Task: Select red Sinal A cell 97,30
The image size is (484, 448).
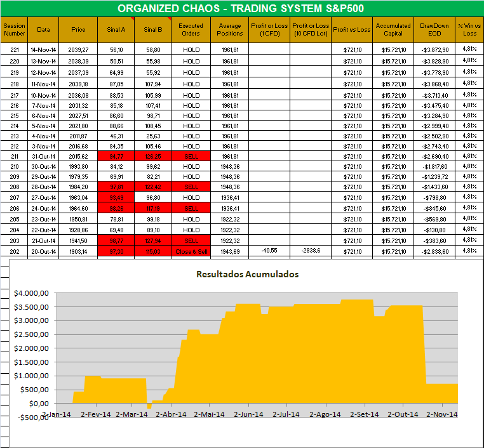Action: point(116,251)
